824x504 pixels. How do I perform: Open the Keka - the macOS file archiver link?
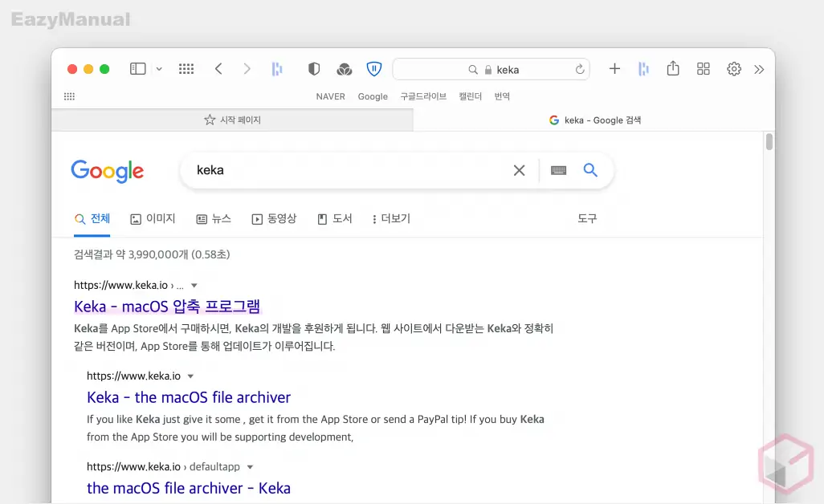coord(189,397)
